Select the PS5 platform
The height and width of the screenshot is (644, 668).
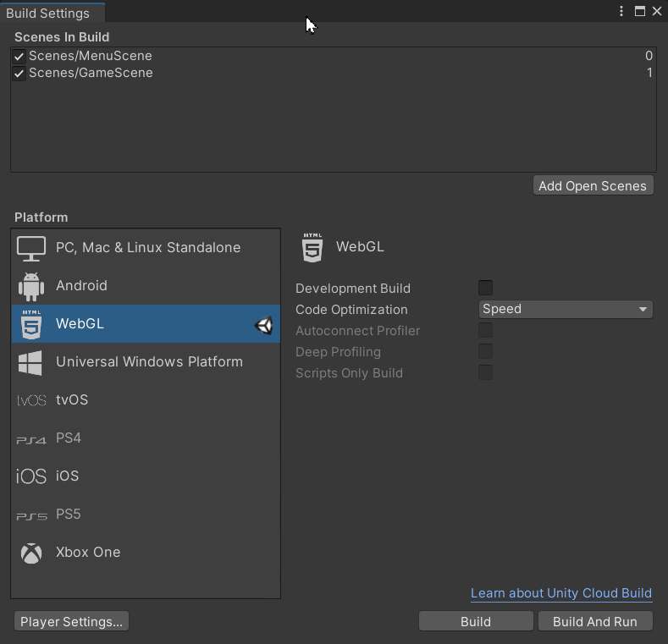(146, 514)
